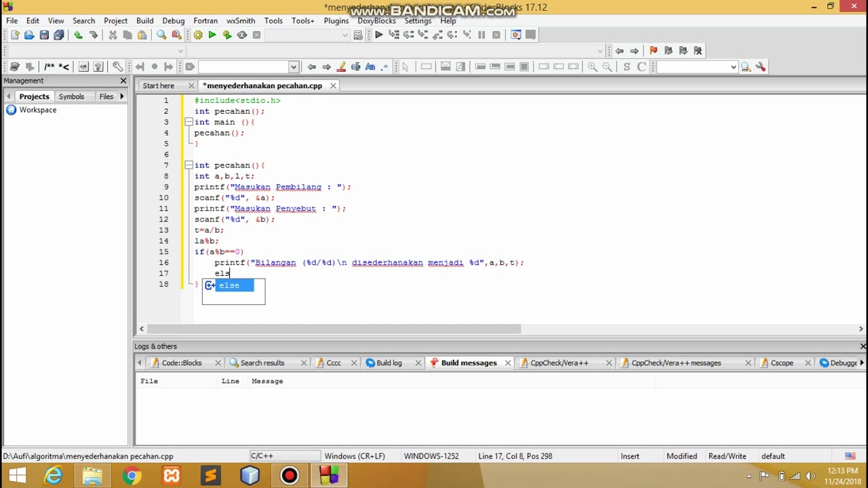The height and width of the screenshot is (488, 868).
Task: Expand the wide code completion scope dropdown
Action: click(x=600, y=51)
